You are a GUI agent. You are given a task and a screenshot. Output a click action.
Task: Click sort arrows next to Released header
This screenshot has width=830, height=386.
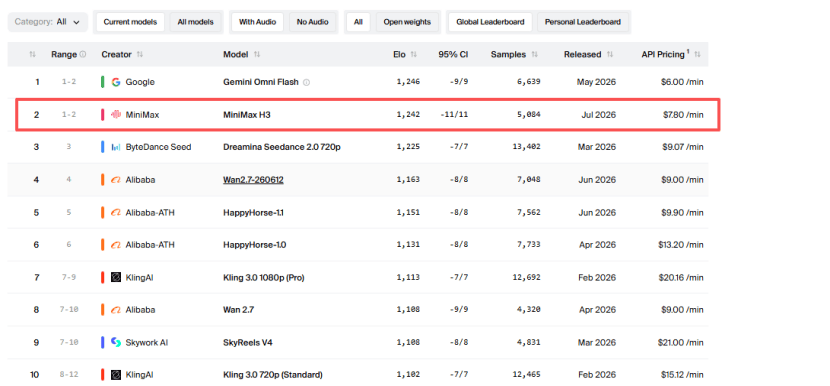(610, 55)
